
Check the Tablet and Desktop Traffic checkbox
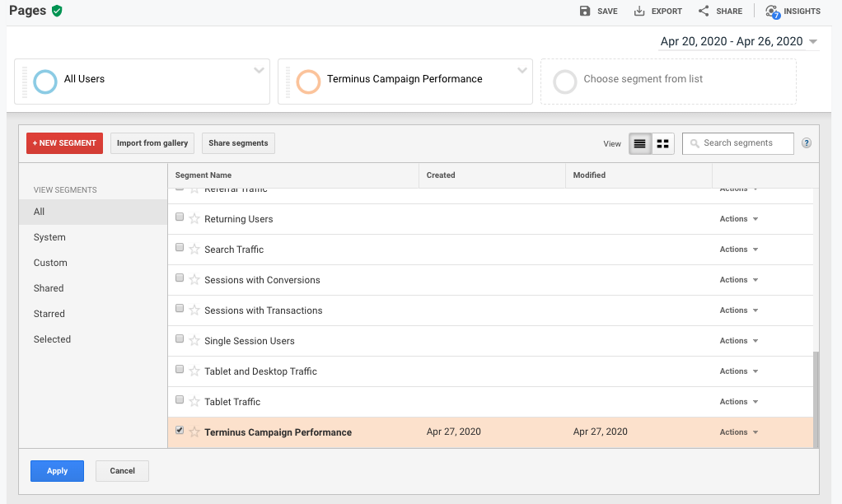click(180, 369)
